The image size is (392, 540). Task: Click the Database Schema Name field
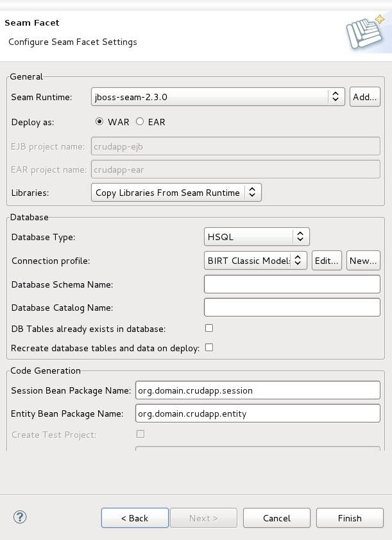click(x=292, y=284)
